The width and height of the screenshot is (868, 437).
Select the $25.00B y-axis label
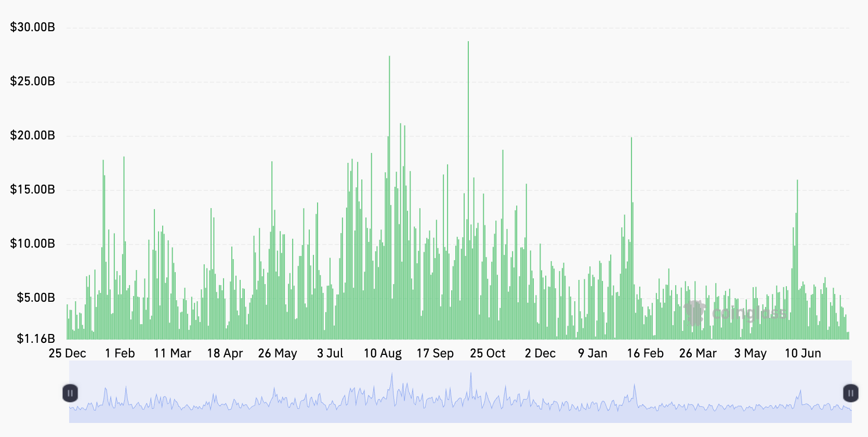pyautogui.click(x=32, y=81)
